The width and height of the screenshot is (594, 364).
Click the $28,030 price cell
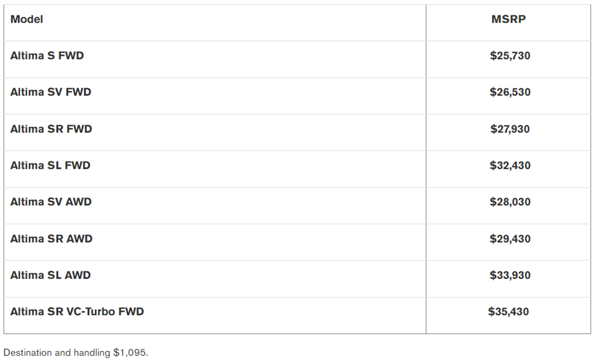(510, 202)
